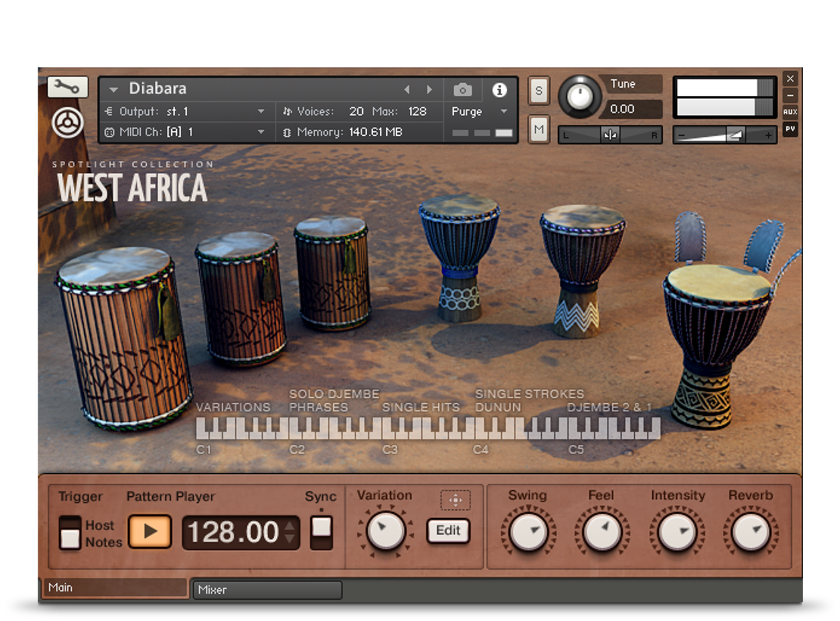
Task: Show instrument info with the i icon
Action: (499, 90)
